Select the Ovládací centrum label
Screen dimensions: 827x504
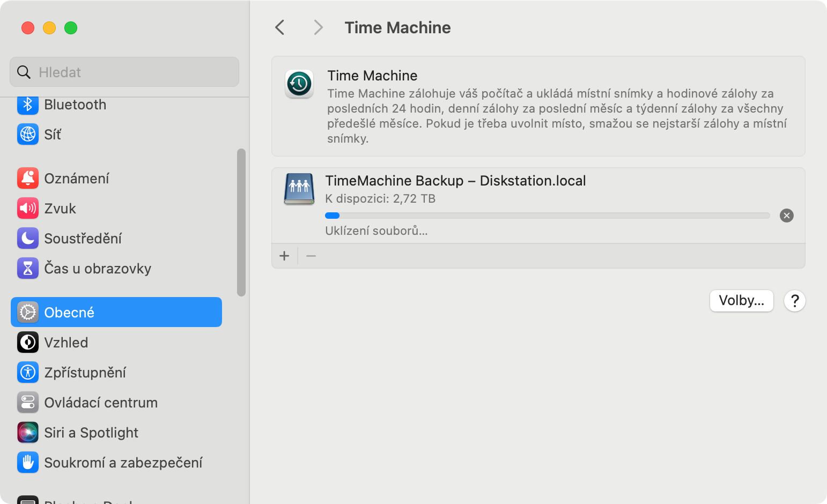coord(101,403)
